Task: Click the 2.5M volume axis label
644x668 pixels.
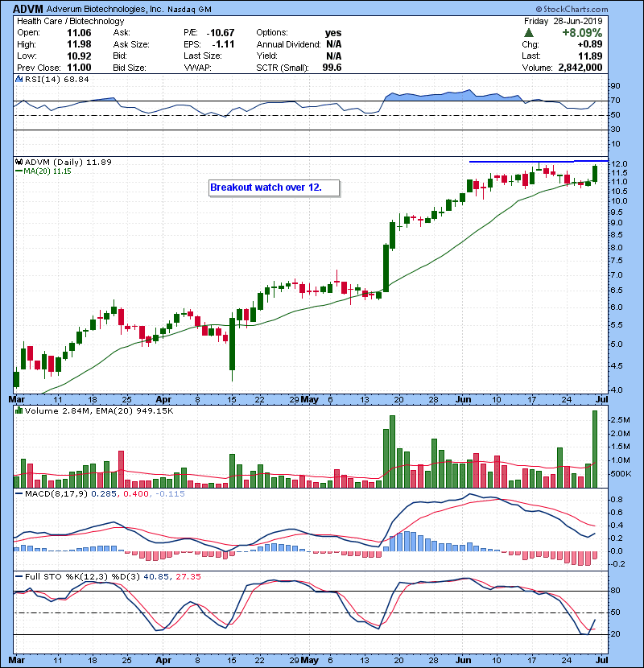Action: [x=620, y=419]
